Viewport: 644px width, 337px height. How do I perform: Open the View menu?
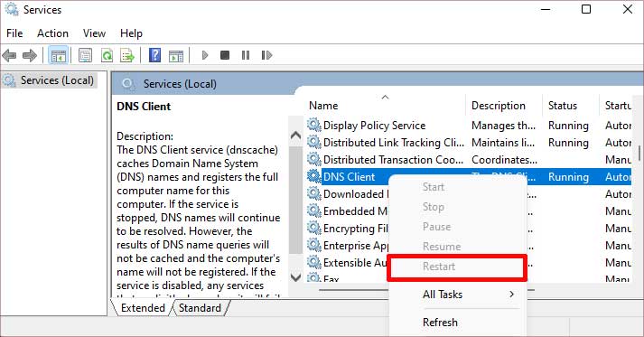[94, 33]
